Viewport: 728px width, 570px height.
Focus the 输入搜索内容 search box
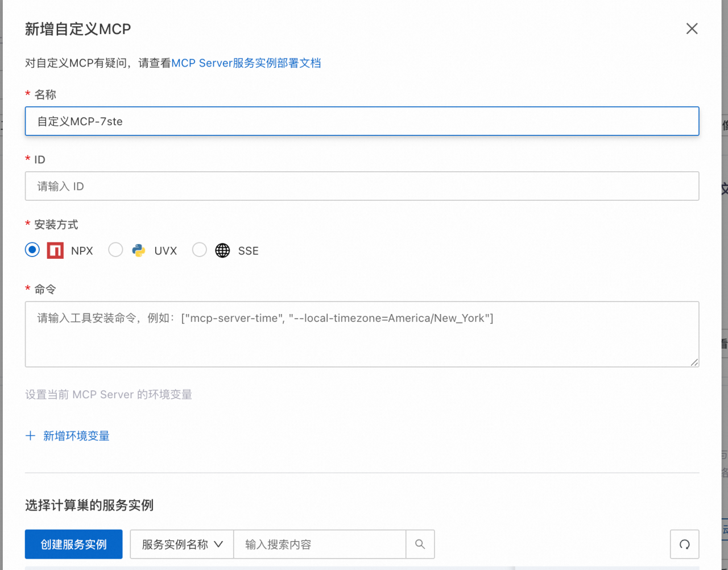(x=320, y=544)
